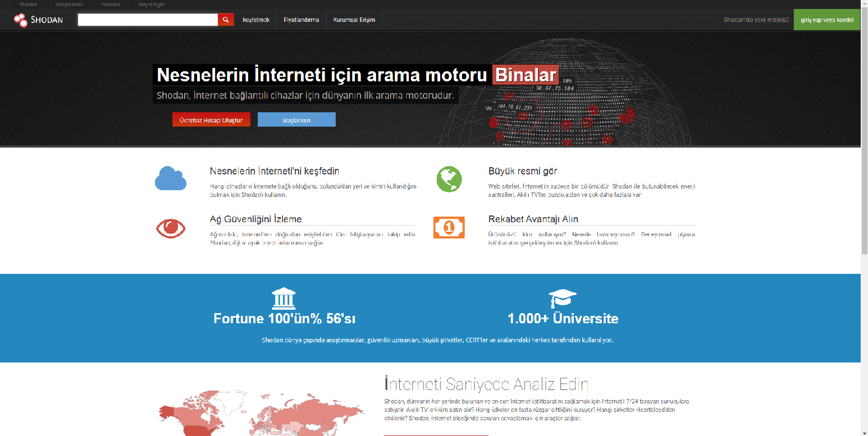This screenshot has height=436, width=868.
Task: Open the 'keşfetmek' navigation item
Action: coord(256,20)
